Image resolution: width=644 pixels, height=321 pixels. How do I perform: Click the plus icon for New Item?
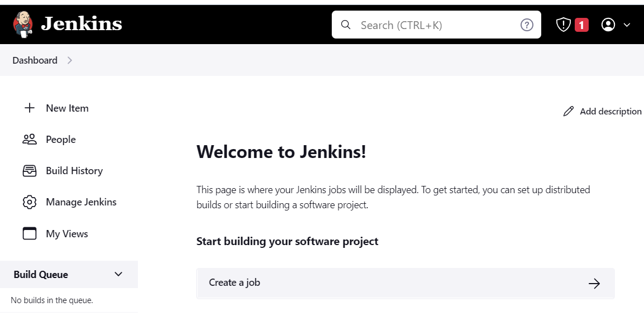29,108
